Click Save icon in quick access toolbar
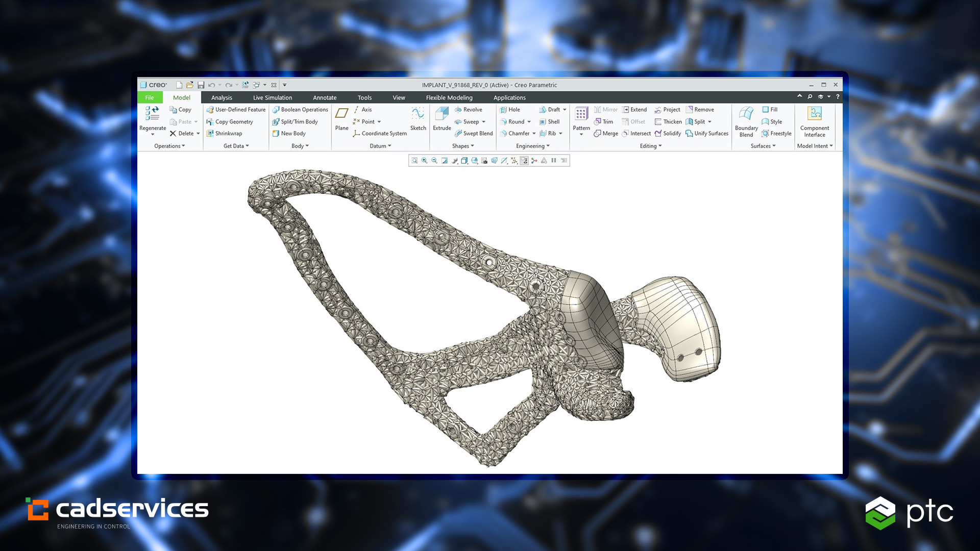This screenshot has width=980, height=551. point(201,85)
